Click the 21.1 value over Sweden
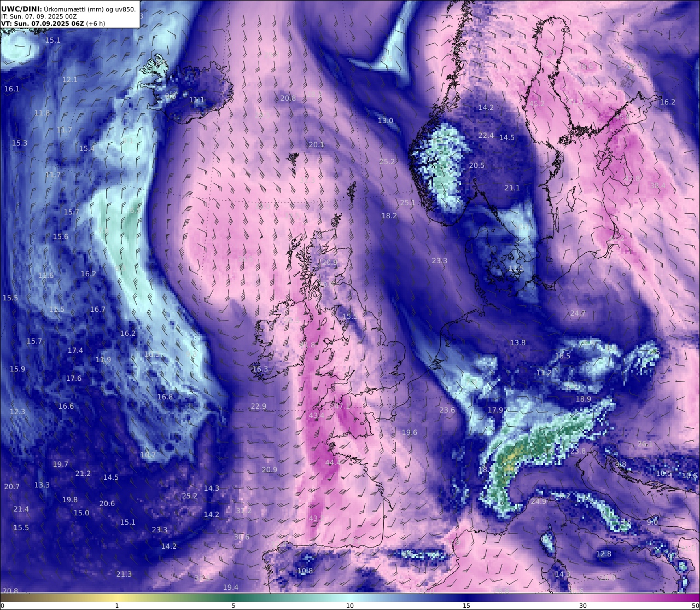This screenshot has width=700, height=610. 512,188
